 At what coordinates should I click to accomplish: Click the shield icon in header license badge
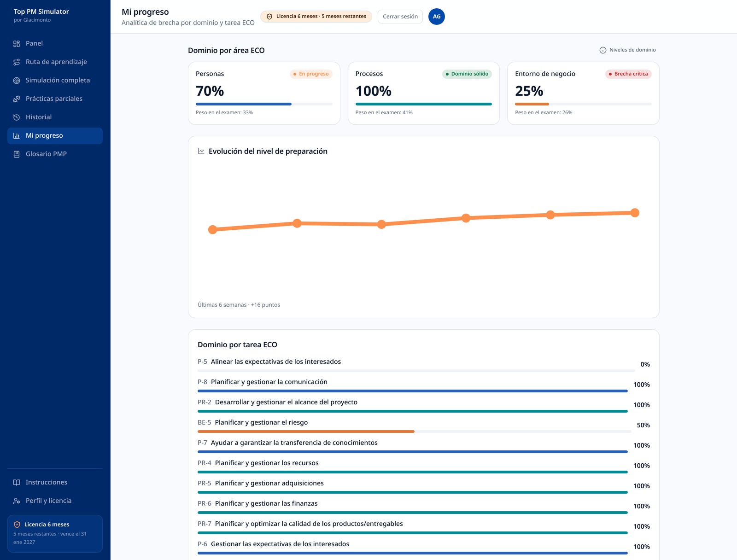point(269,17)
